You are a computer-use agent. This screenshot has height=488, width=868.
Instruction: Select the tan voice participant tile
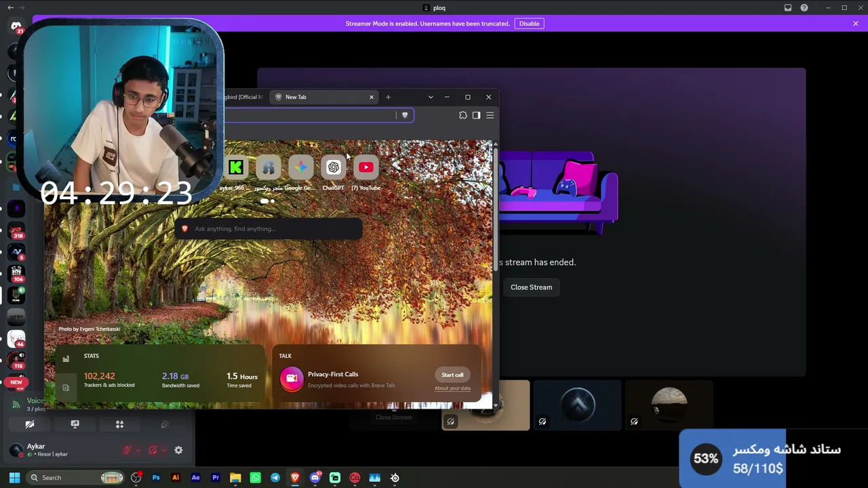pyautogui.click(x=486, y=405)
